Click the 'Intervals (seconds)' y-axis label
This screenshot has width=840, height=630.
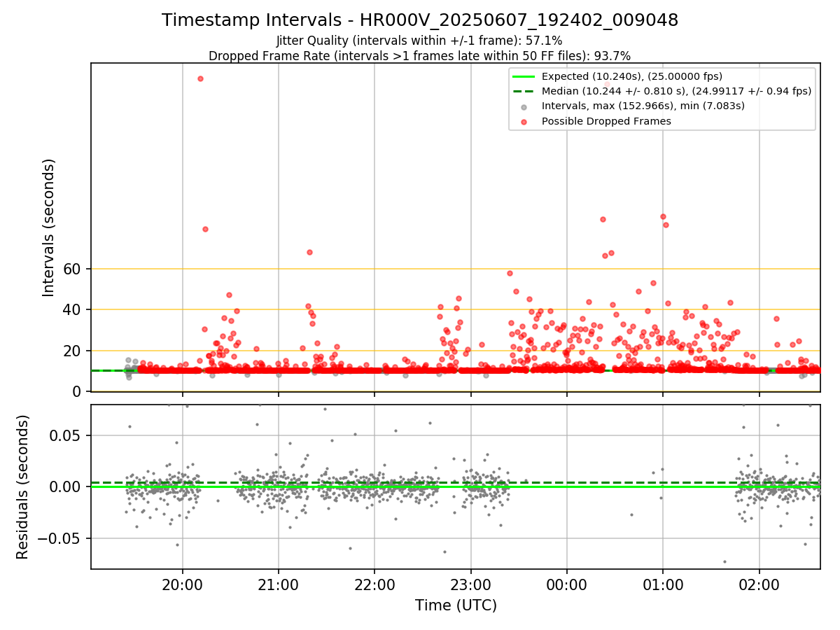pyautogui.click(x=49, y=227)
